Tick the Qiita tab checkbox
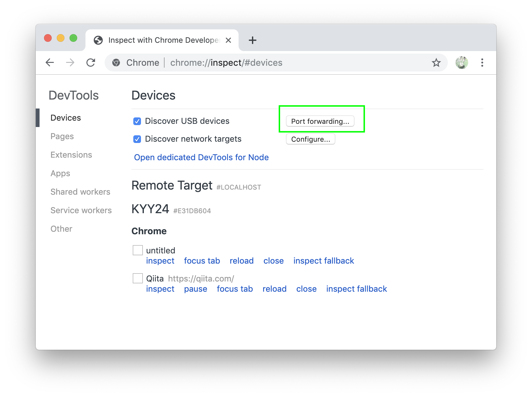532x397 pixels. point(138,278)
